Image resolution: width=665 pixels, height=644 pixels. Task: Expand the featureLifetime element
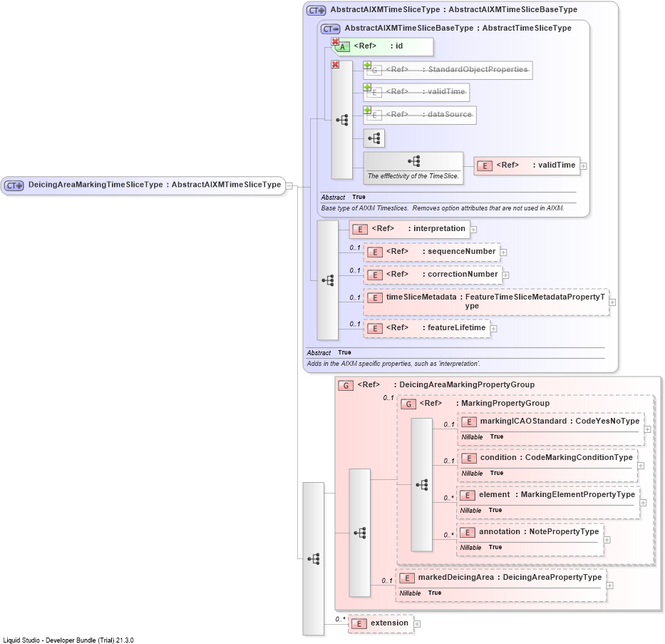494,329
